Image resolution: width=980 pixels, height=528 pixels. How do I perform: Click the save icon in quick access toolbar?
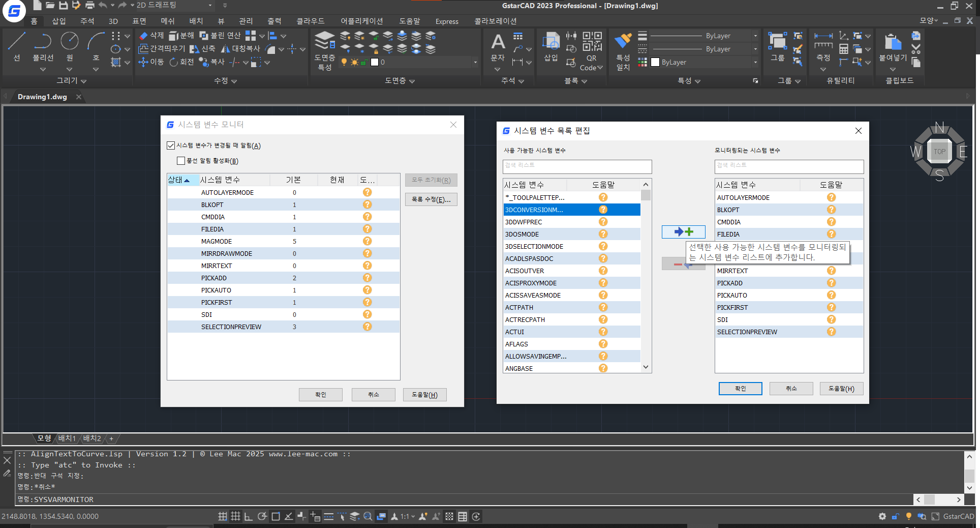pyautogui.click(x=64, y=5)
